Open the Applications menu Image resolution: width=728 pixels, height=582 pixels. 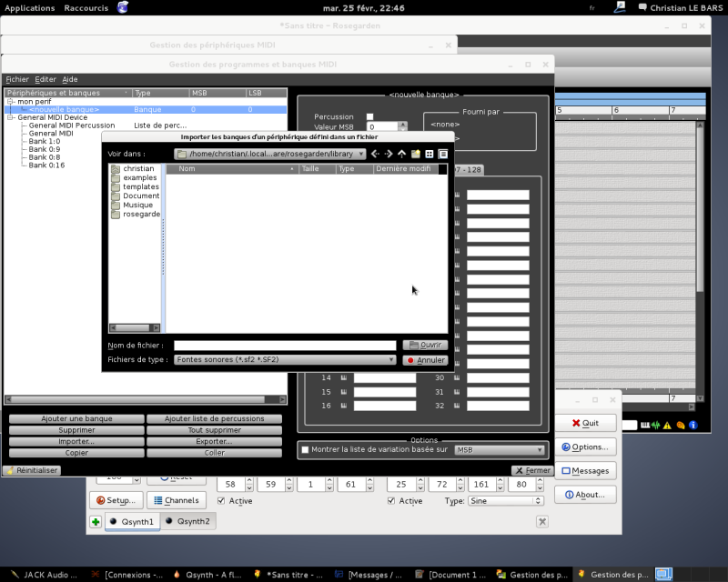tap(30, 8)
